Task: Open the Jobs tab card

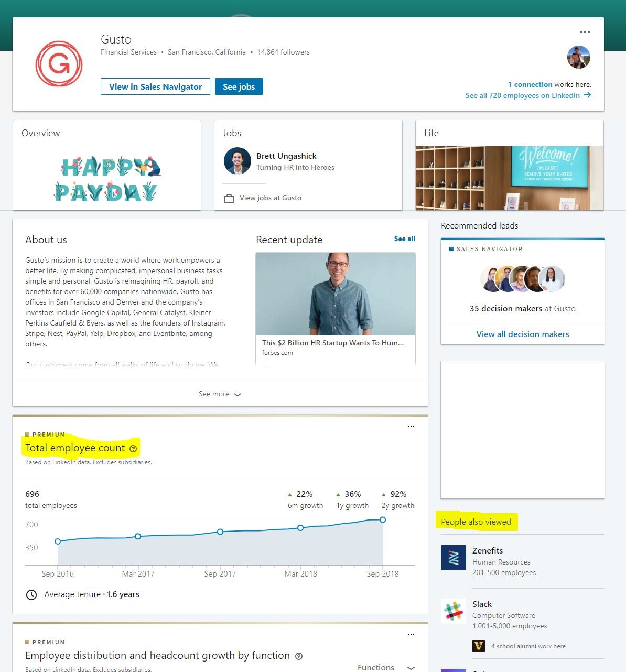Action: (308, 165)
